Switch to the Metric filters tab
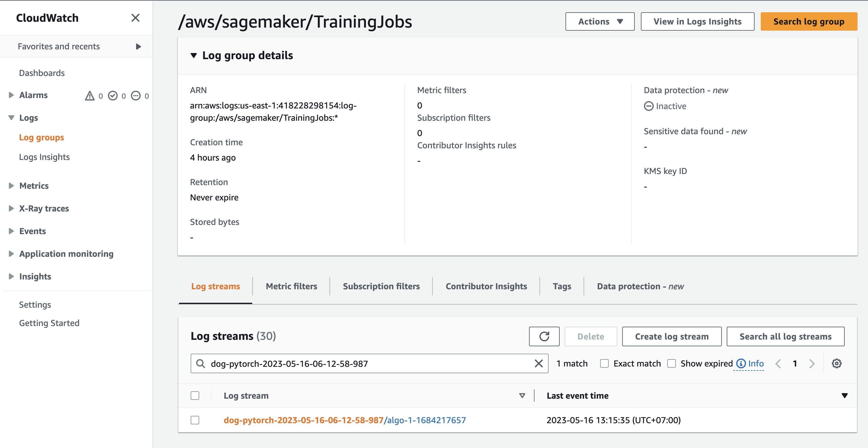The height and width of the screenshot is (448, 868). tap(291, 286)
